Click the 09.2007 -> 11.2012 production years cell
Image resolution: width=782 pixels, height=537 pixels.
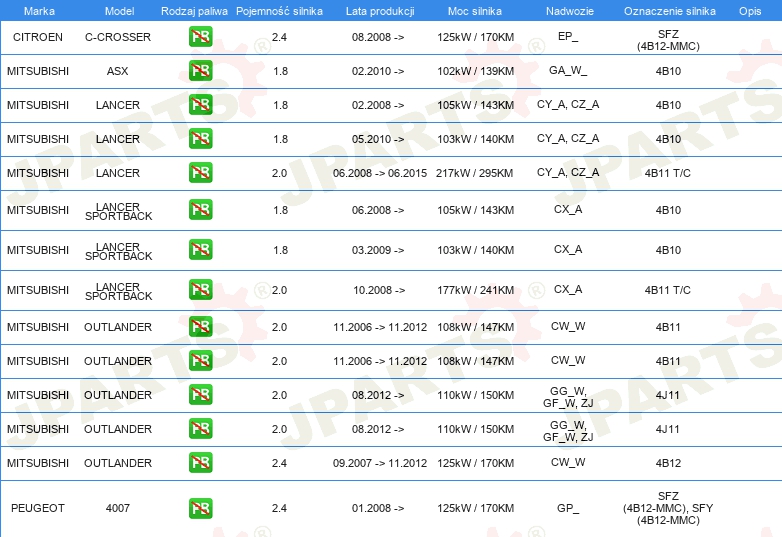pyautogui.click(x=380, y=463)
